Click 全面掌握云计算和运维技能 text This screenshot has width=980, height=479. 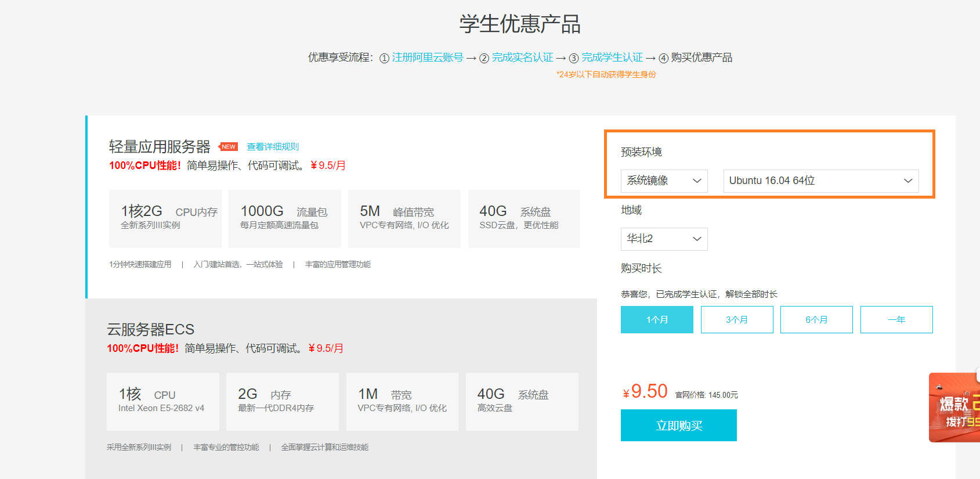click(x=325, y=447)
